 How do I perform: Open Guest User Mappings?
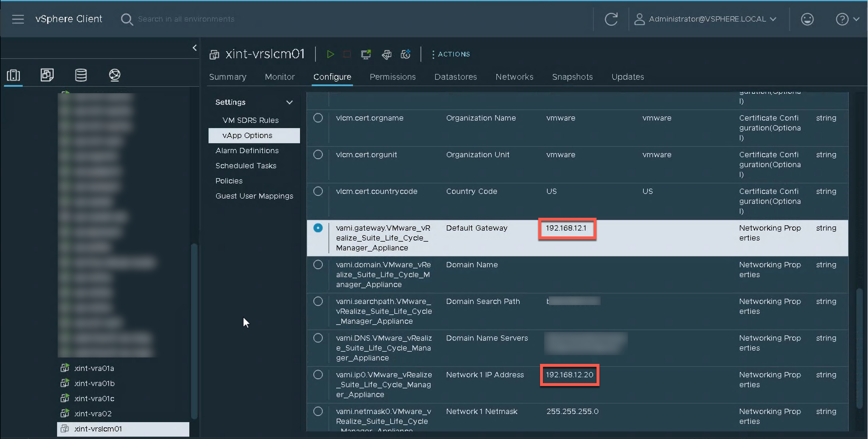coord(254,196)
